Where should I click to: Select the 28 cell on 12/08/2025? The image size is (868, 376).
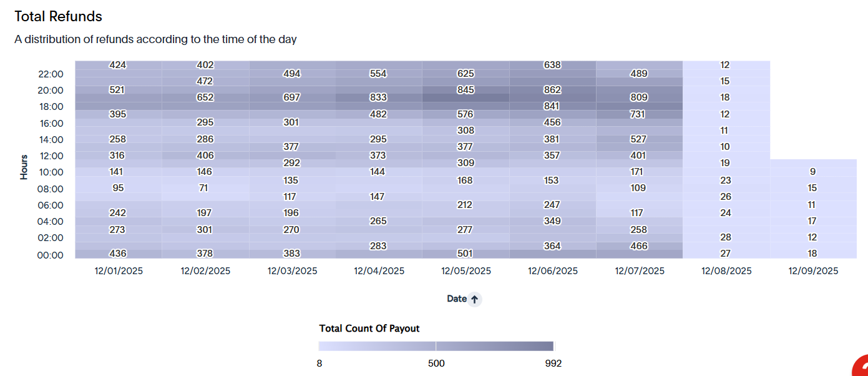725,237
